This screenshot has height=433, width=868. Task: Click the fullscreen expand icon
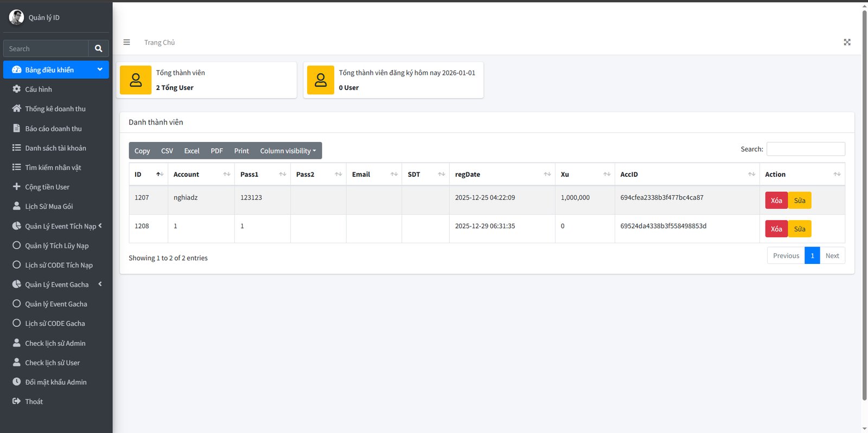pos(847,42)
